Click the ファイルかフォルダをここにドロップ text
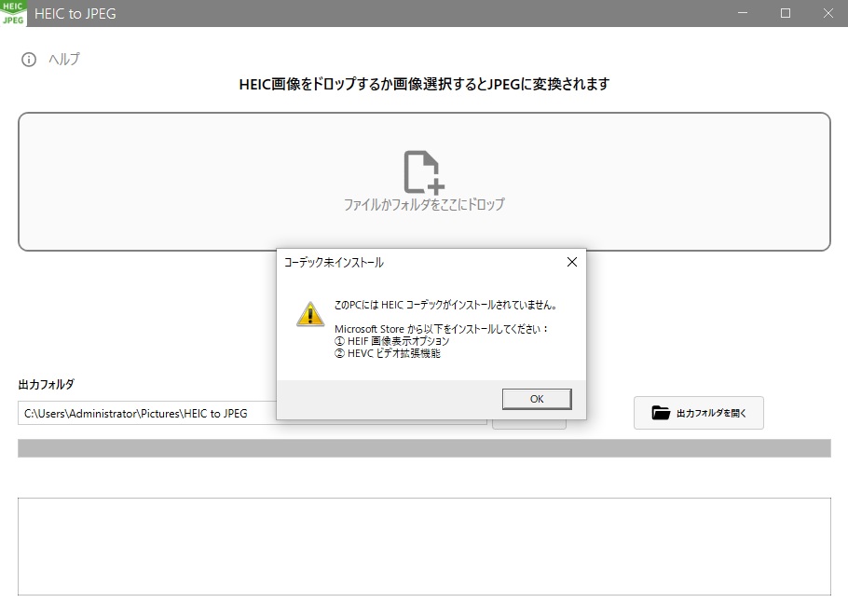 click(424, 204)
